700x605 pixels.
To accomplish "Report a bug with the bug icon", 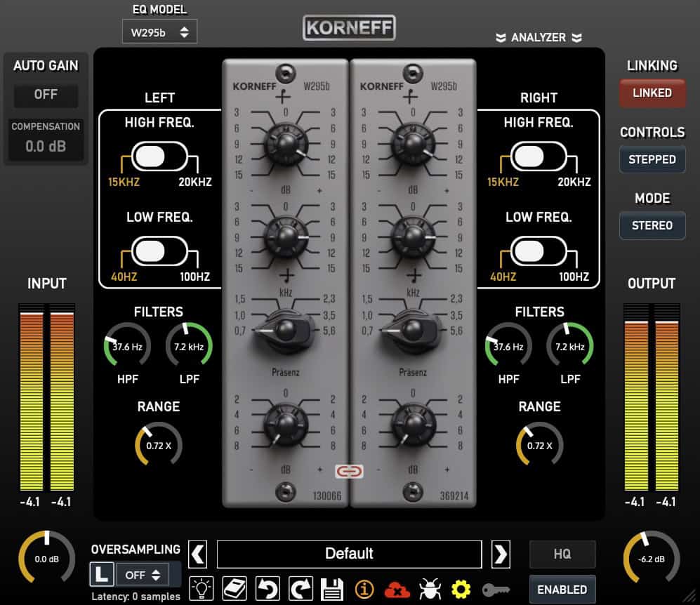I will [430, 589].
